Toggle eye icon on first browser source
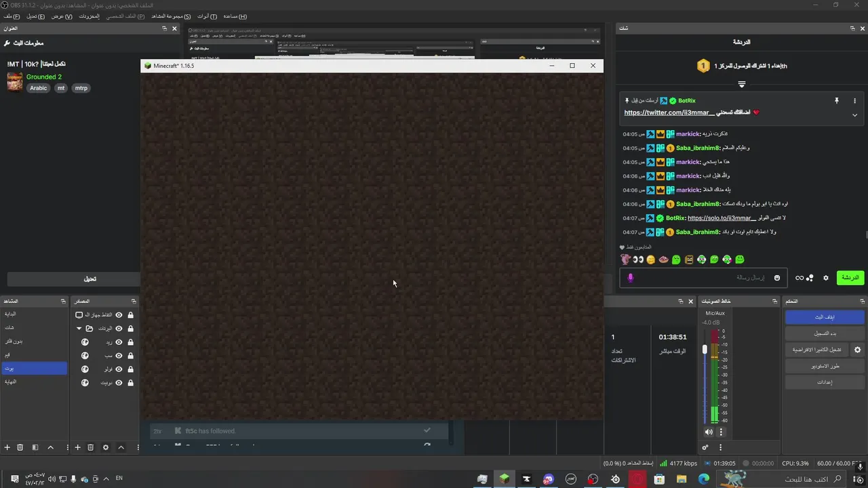868x488 pixels. coord(119,342)
